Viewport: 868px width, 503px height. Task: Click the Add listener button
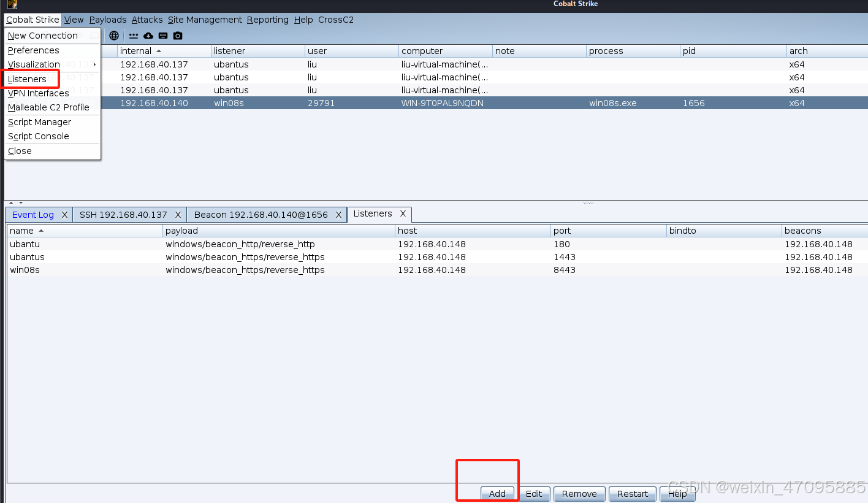[x=497, y=494]
